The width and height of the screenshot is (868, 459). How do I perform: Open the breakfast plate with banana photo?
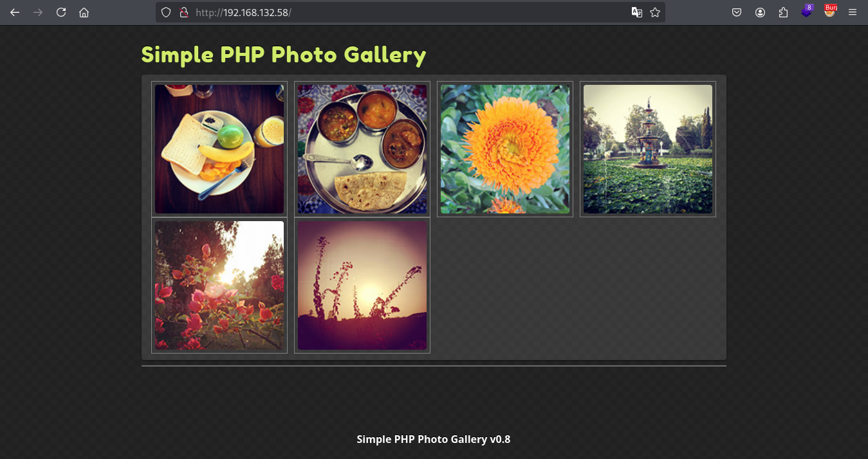point(219,149)
